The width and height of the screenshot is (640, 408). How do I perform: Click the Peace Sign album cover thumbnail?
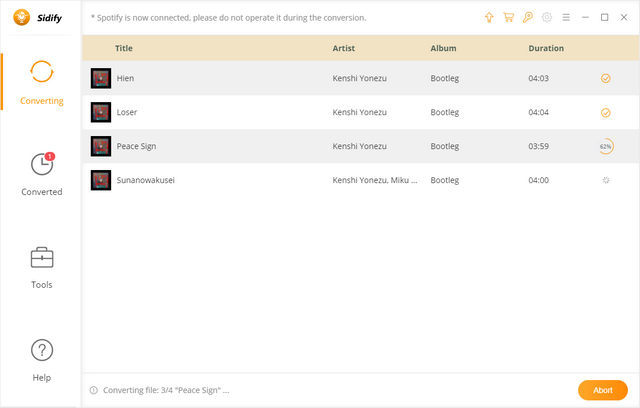coord(101,146)
